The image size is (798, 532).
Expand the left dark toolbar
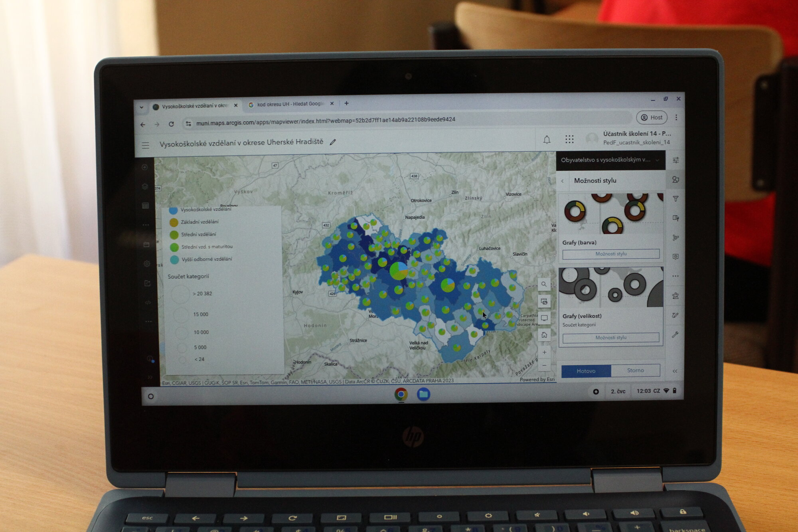[150, 377]
